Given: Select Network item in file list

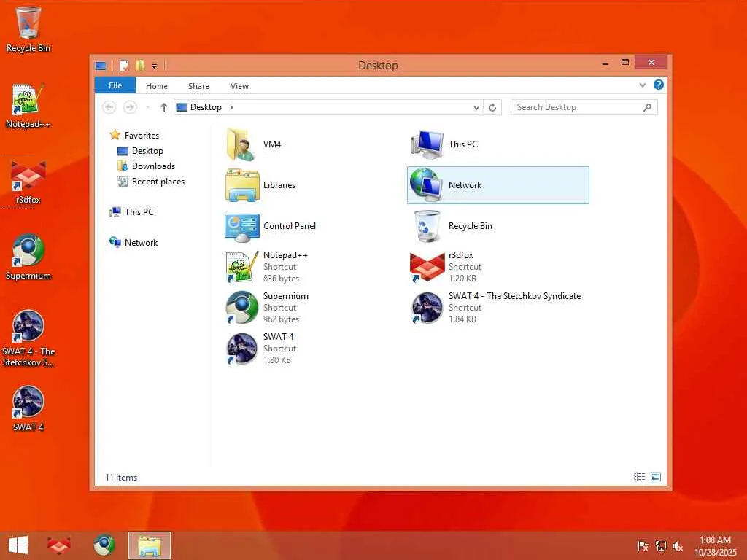Looking at the screenshot, I should (x=498, y=185).
